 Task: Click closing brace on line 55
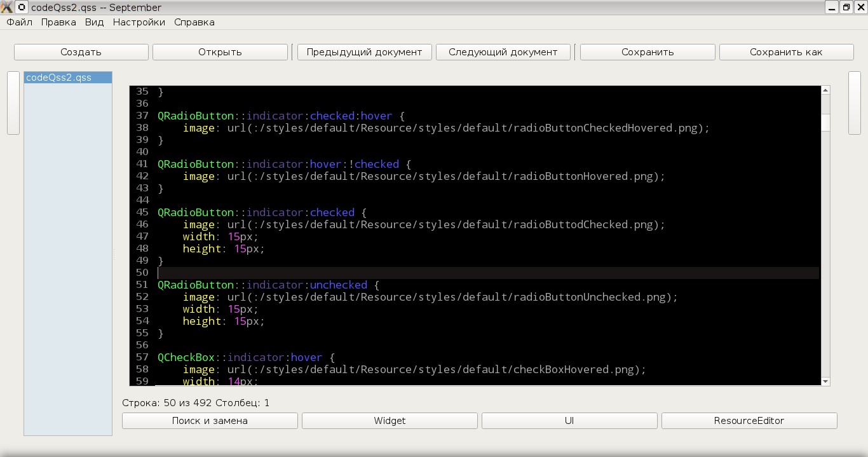pos(161,333)
